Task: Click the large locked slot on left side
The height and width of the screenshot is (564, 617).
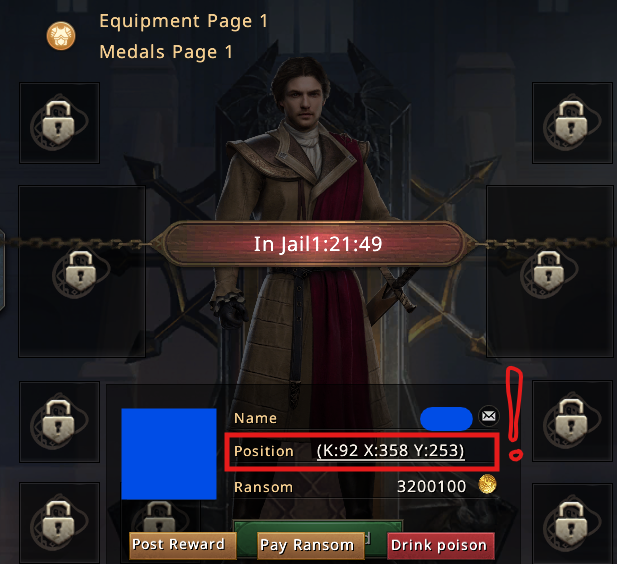Action: click(x=82, y=272)
